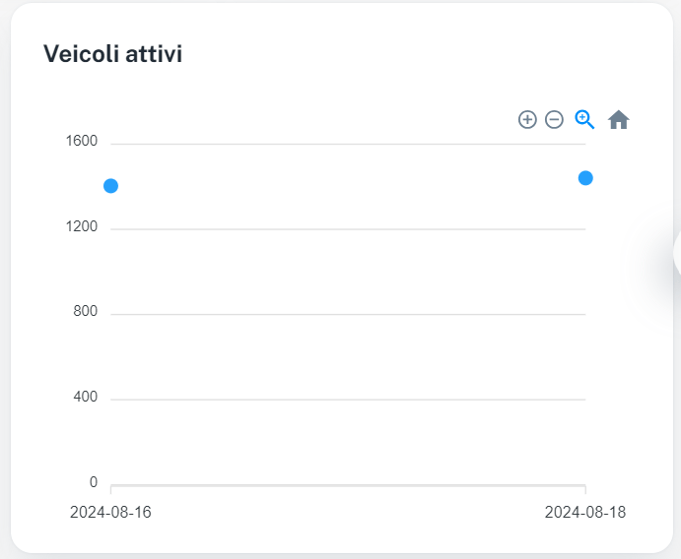Click the 0 y-axis label
This screenshot has height=559, width=681.
(94, 483)
